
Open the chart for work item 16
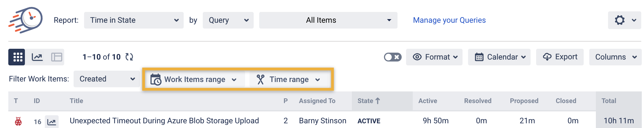pos(52,121)
